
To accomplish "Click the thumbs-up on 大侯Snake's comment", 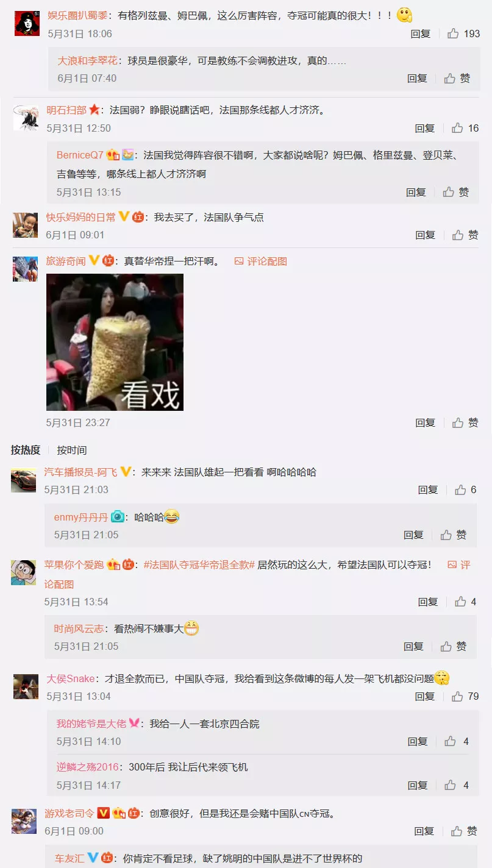I will click(463, 696).
